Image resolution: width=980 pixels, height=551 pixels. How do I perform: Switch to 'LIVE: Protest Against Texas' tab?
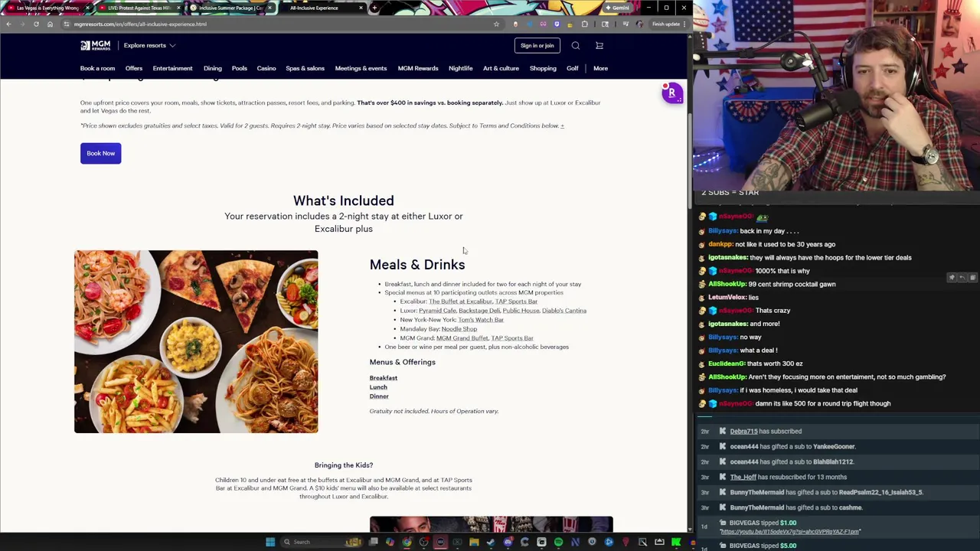point(138,8)
